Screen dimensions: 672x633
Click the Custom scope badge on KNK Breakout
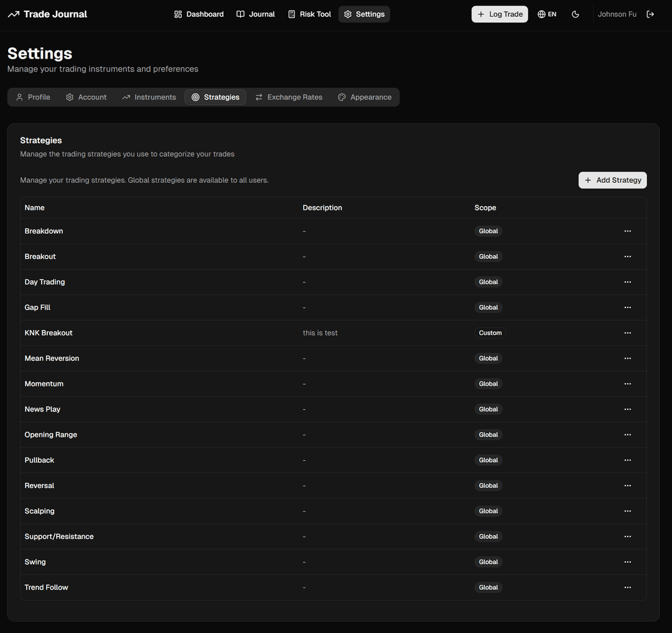(490, 332)
